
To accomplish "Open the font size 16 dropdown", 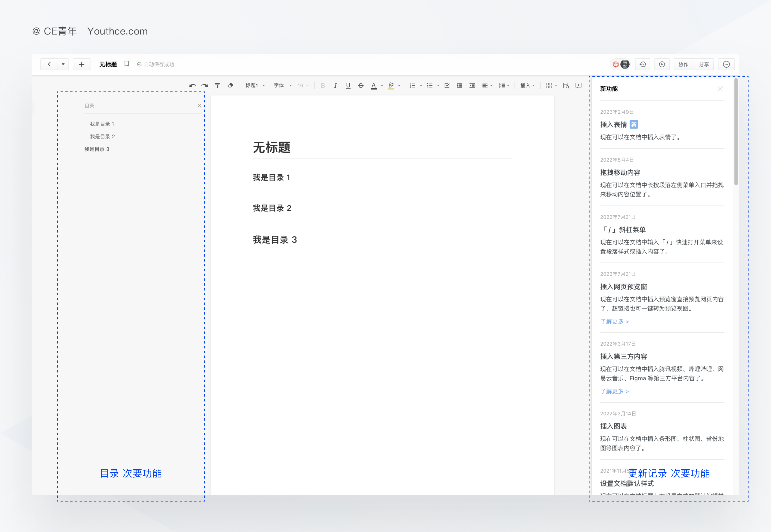I will click(x=303, y=86).
